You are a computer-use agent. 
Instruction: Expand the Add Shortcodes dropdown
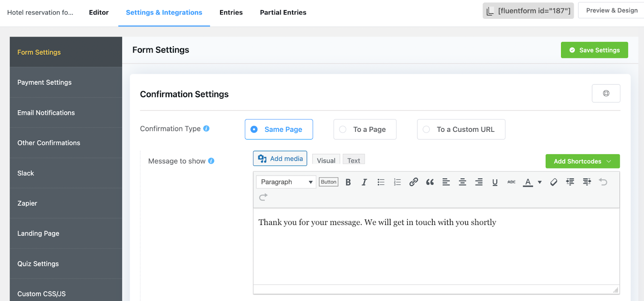[582, 161]
